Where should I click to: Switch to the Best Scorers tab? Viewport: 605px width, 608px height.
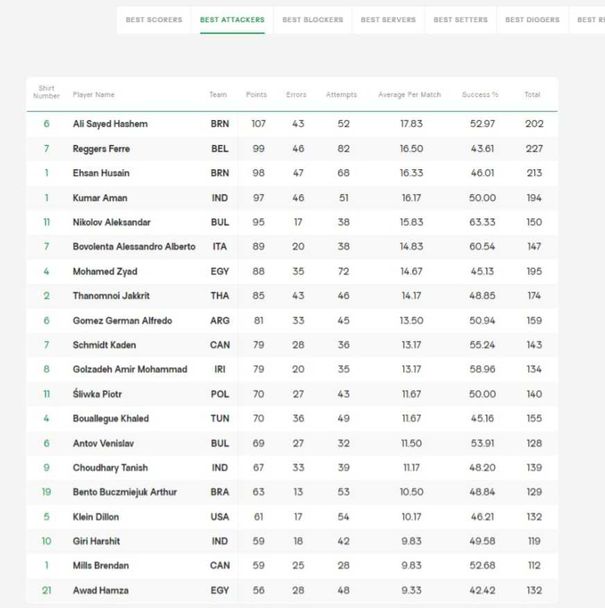click(x=154, y=20)
